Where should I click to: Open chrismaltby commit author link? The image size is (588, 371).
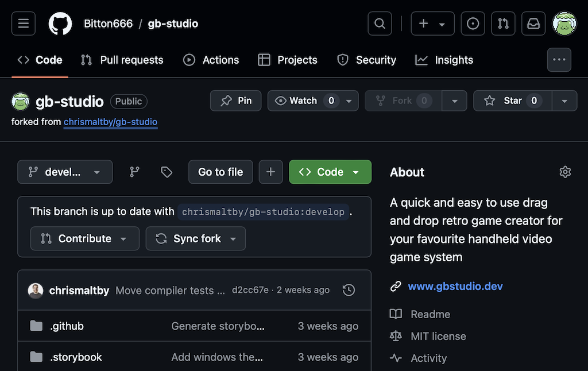pos(79,291)
